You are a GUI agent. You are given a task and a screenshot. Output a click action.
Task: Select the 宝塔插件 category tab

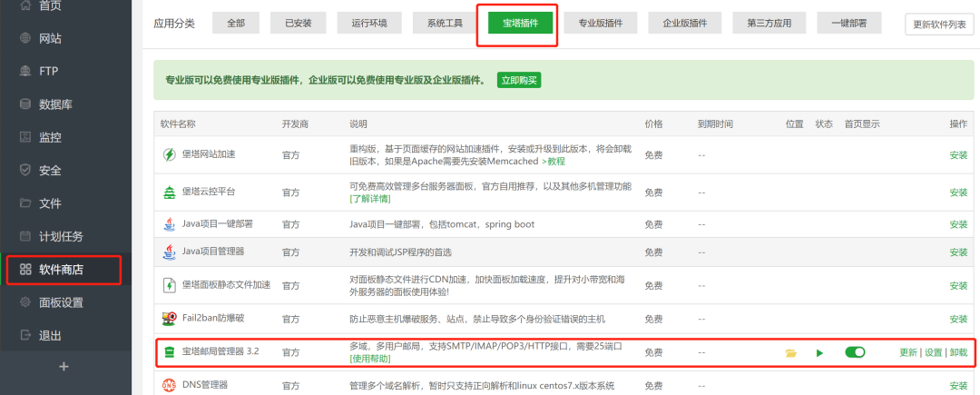(521, 23)
